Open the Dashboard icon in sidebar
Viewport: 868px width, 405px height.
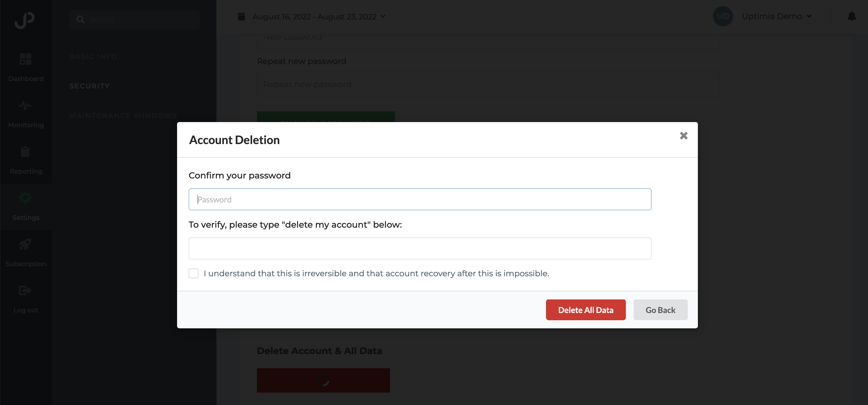tap(26, 59)
